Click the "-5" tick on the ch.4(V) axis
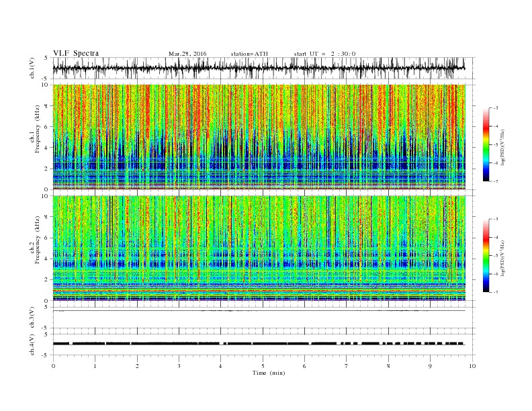This screenshot has height=411, width=532. click(x=46, y=355)
